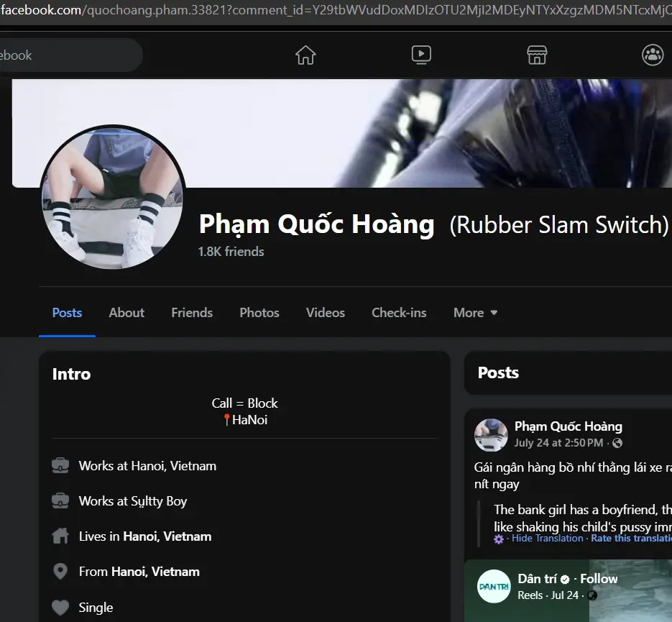Click the house icon beside Lives in Hanoi

pyautogui.click(x=60, y=536)
